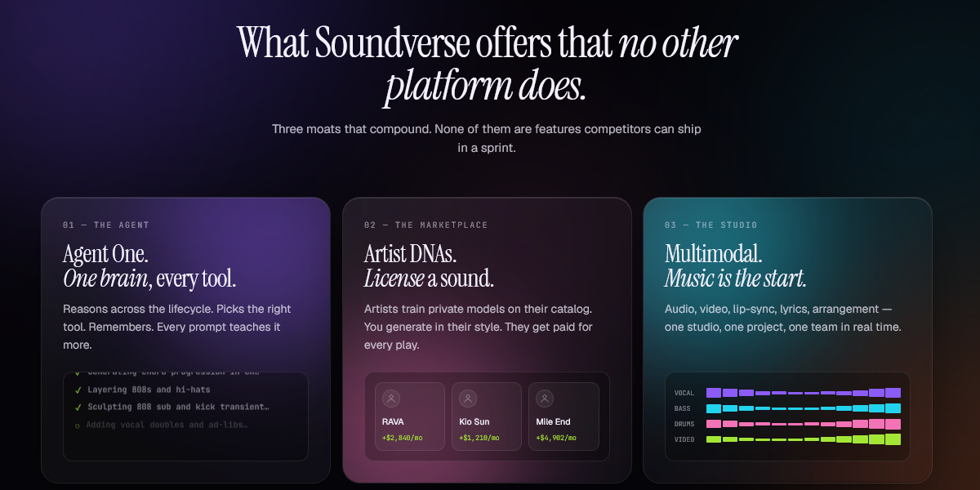Click the Mile End artist avatar icon

(545, 399)
